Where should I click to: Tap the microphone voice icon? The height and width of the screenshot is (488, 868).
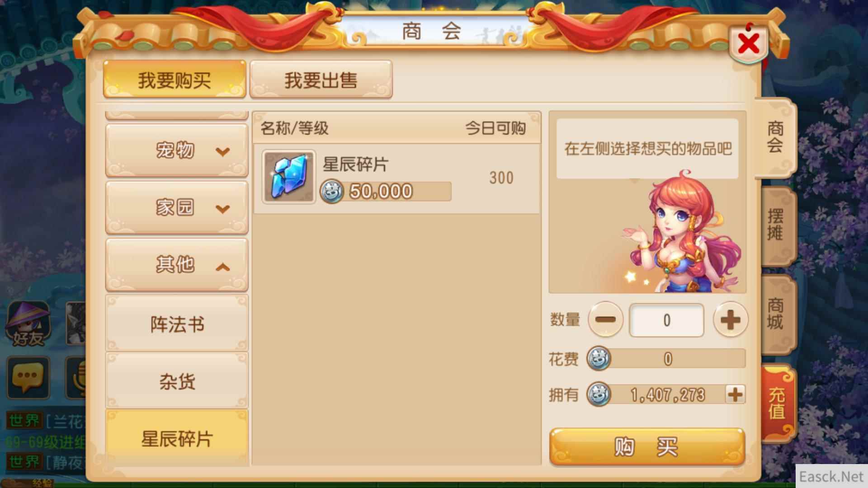76,377
